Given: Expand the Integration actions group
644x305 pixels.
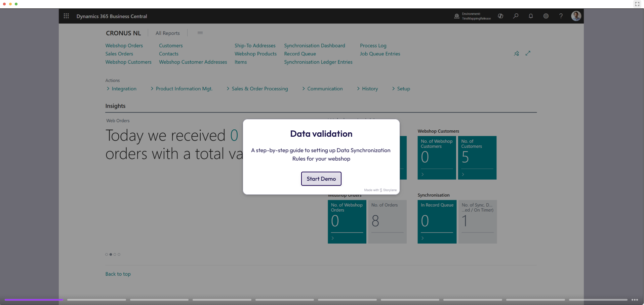Looking at the screenshot, I should [121, 89].
